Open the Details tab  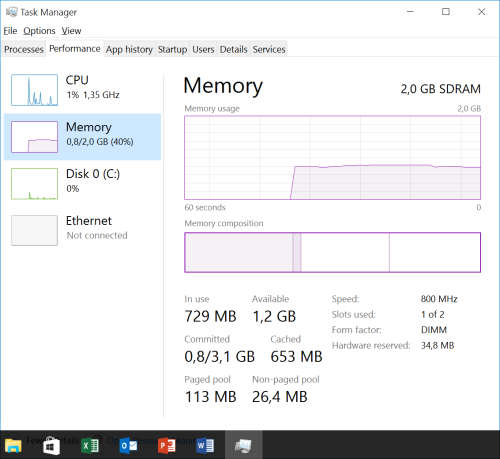click(233, 49)
